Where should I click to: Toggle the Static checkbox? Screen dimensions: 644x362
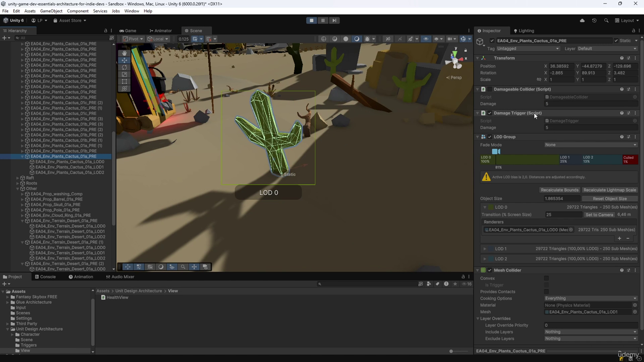click(616, 41)
